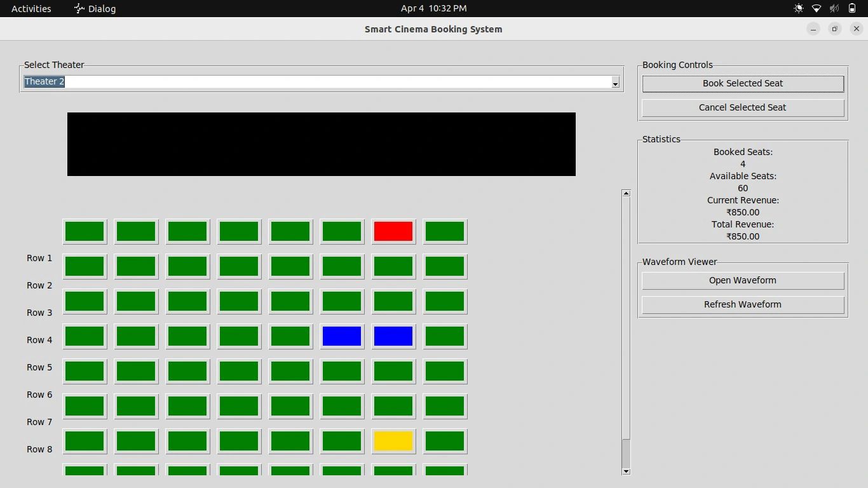Viewport: 868px width, 488px height.
Task: Open the Activities overview
Action: point(31,8)
